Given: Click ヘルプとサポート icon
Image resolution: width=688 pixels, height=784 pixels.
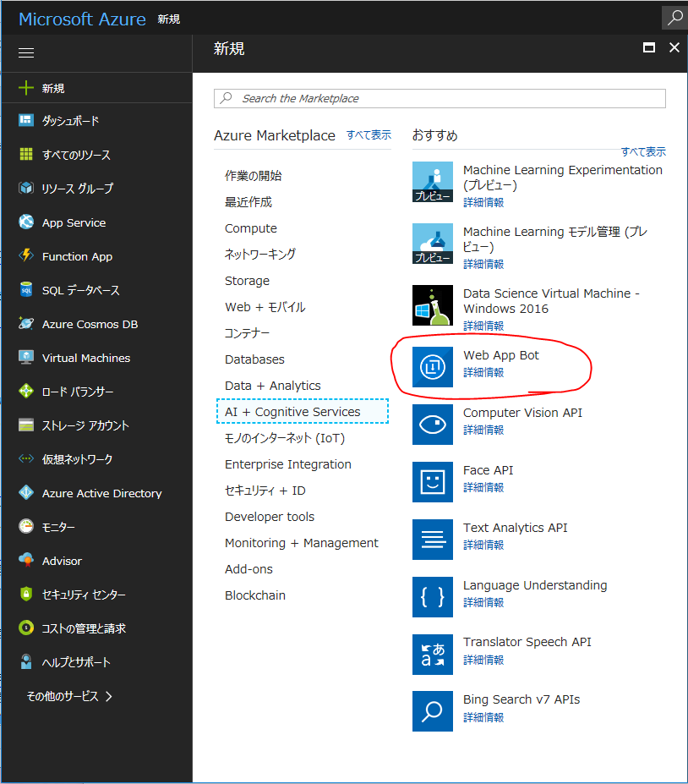Looking at the screenshot, I should [x=26, y=661].
